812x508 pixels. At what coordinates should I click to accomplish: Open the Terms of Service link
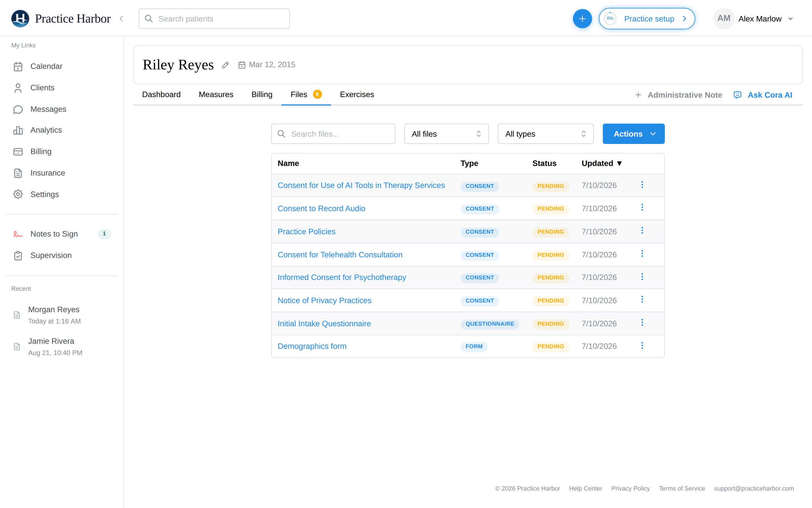click(x=682, y=489)
